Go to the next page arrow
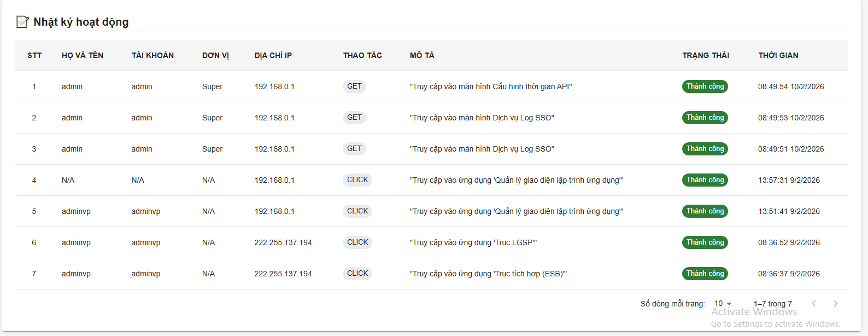This screenshot has height=336, width=868. 835,304
